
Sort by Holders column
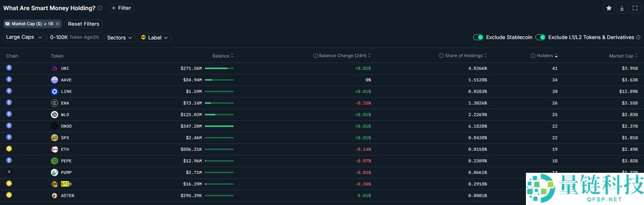point(547,56)
